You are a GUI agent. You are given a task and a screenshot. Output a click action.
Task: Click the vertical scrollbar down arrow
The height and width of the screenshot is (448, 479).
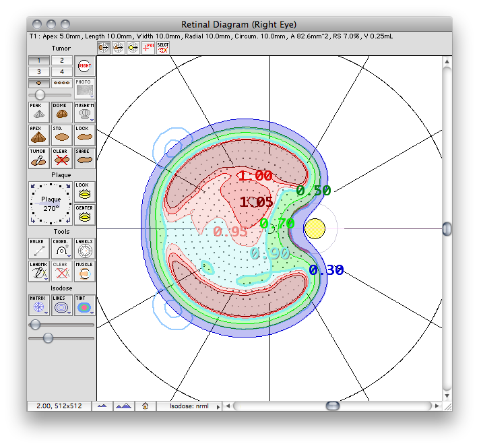click(x=447, y=395)
